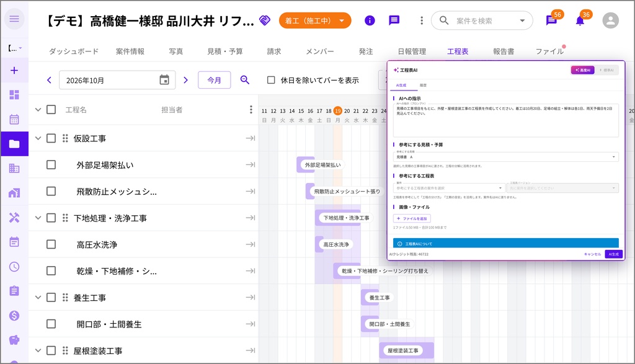Click the AI生成 button at panel bottom
Viewport: 635px width, 364px height.
613,254
